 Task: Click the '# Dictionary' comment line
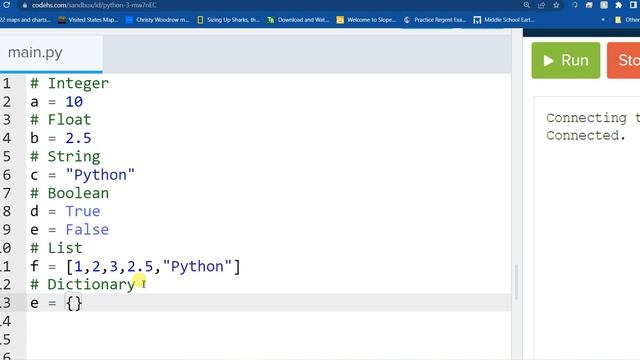[x=82, y=284]
